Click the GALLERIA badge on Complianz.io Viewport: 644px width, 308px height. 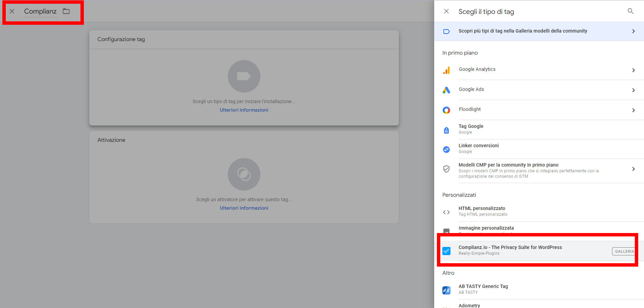click(x=624, y=251)
